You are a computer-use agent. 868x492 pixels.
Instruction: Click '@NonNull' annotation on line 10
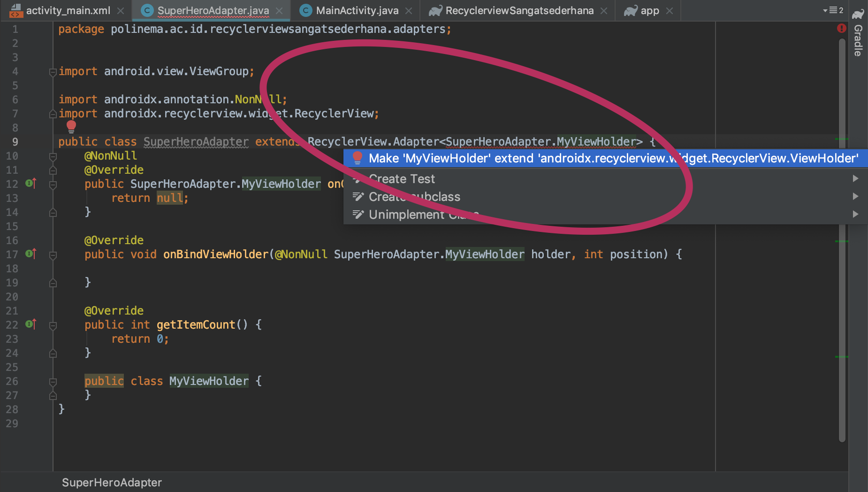(x=111, y=156)
